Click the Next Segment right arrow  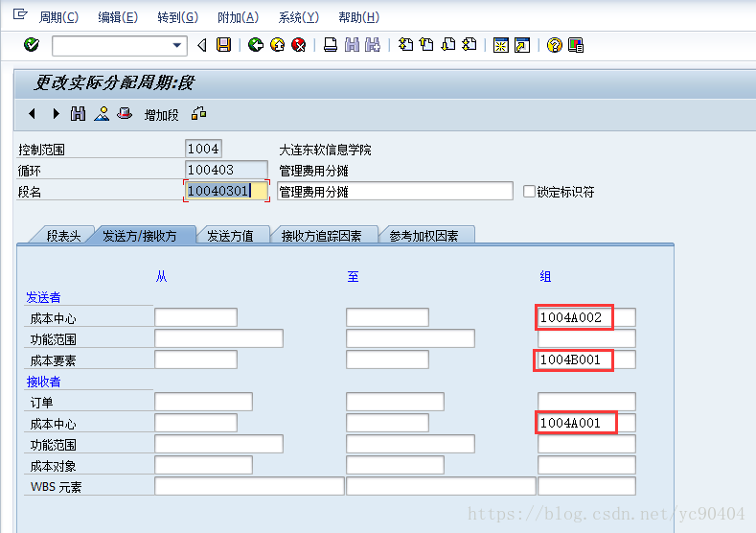click(56, 114)
